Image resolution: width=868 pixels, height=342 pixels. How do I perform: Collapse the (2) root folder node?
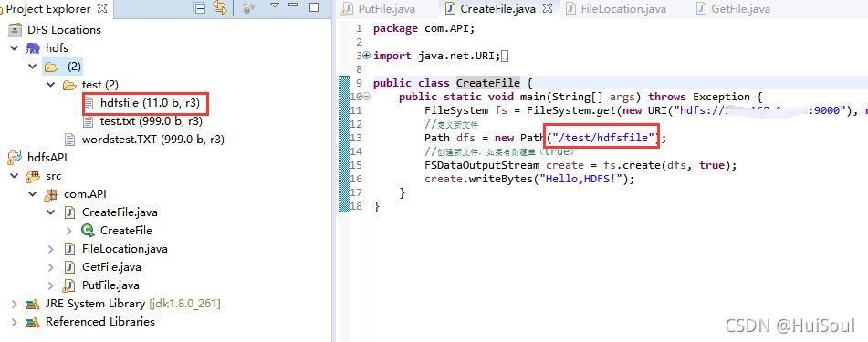[x=33, y=67]
